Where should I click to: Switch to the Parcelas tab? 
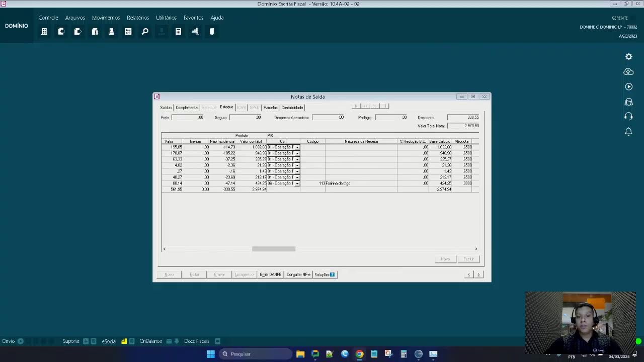tap(270, 108)
